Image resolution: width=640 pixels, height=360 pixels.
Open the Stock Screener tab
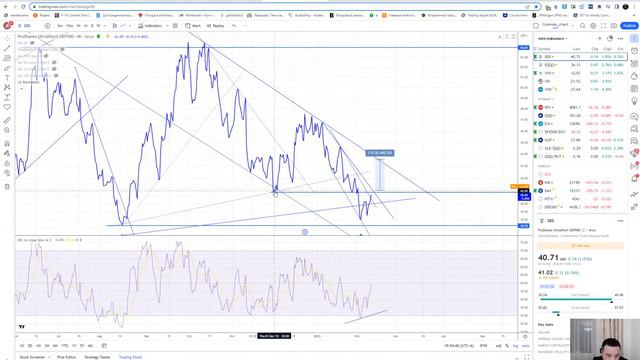32,357
